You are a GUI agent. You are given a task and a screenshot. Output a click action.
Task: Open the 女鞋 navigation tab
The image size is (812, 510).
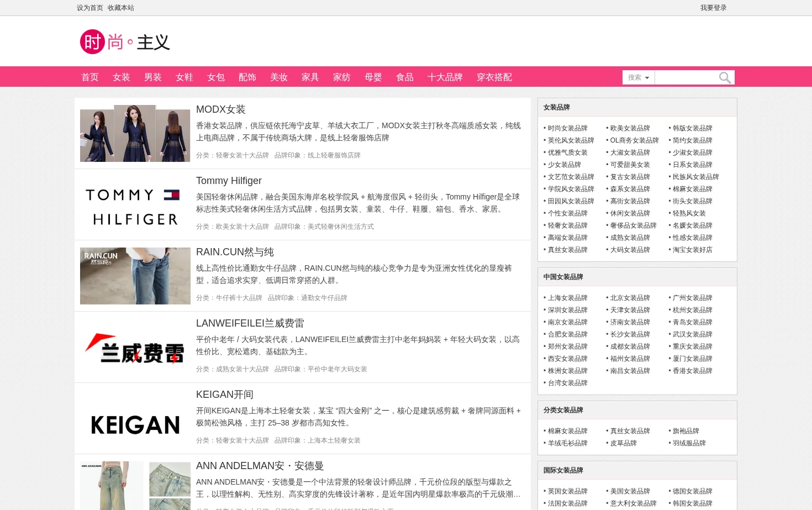coord(184,77)
